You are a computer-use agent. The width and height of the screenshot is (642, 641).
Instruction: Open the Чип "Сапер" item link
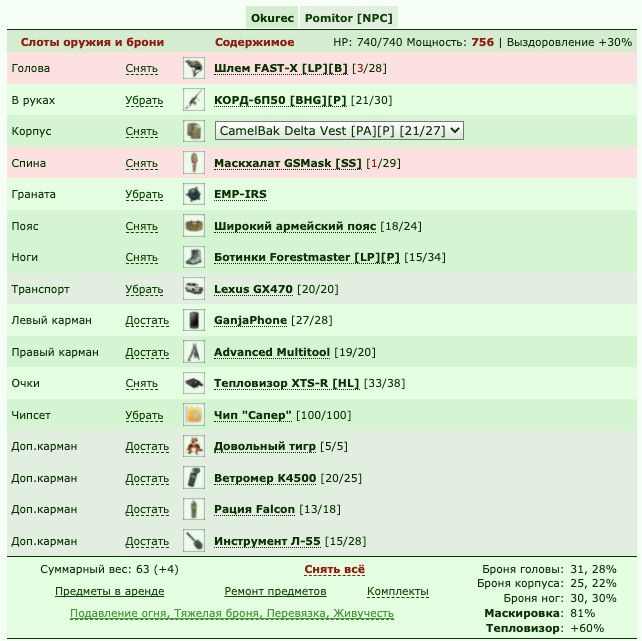click(x=253, y=415)
